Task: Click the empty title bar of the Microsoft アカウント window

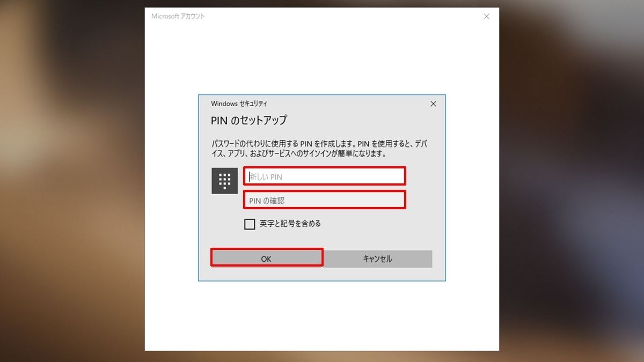Action: (x=342, y=17)
